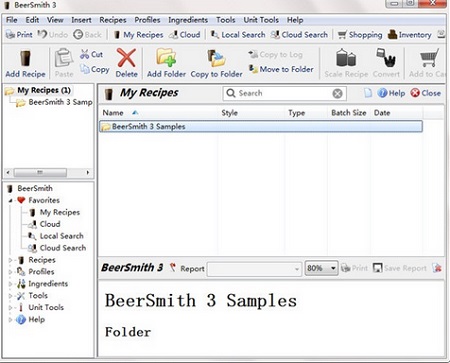Open Local Search in top toolbar
This screenshot has height=363, width=450.
(238, 35)
